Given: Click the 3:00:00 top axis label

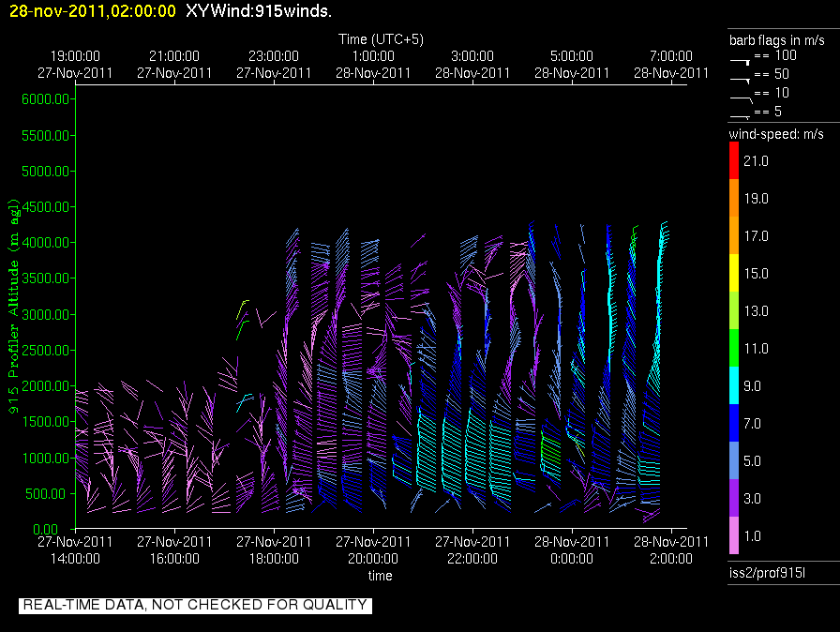Looking at the screenshot, I should point(472,55).
